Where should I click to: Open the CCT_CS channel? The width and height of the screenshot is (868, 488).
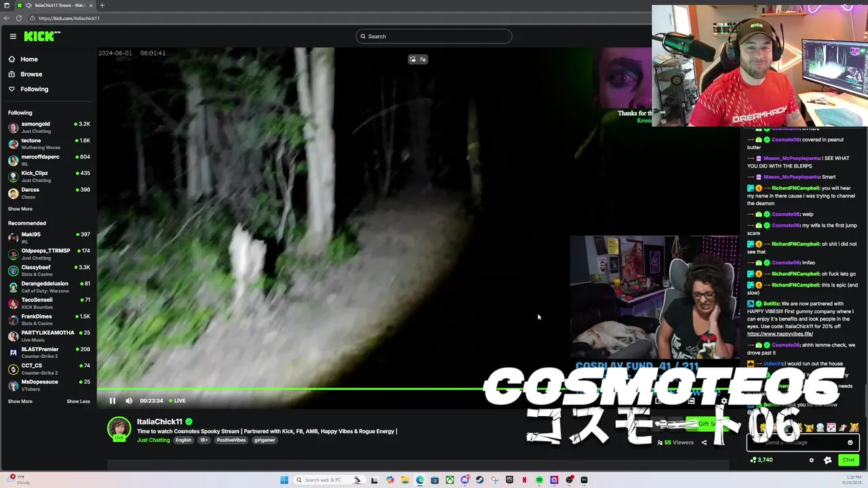click(49, 369)
